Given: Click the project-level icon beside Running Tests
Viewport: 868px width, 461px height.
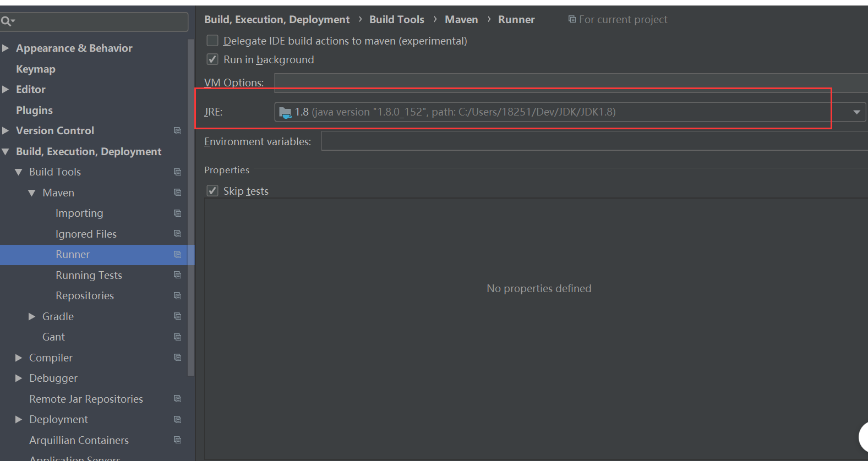Looking at the screenshot, I should pos(177,275).
